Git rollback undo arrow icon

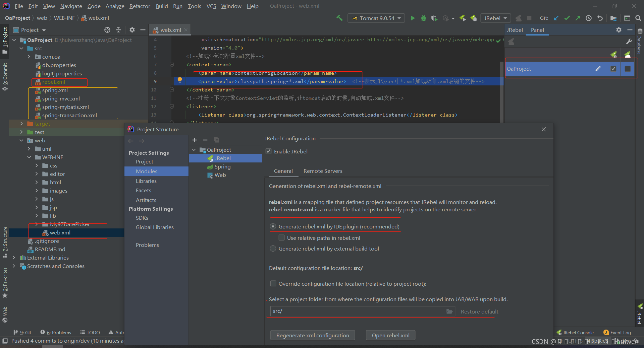(x=600, y=18)
